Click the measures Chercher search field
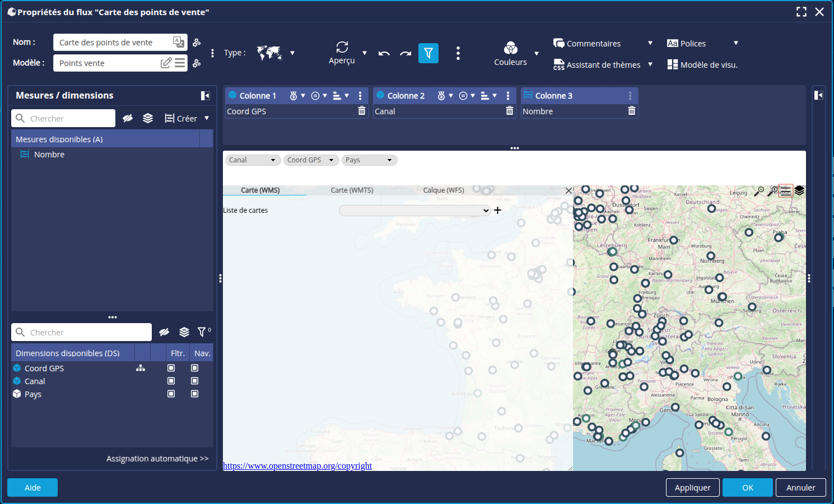This screenshot has height=504, width=834. click(x=63, y=118)
